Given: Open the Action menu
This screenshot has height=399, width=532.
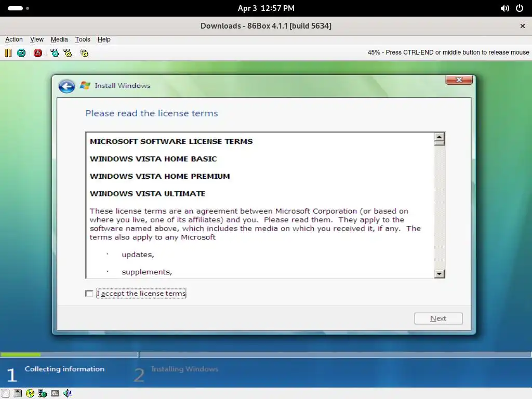Looking at the screenshot, I should coord(14,39).
